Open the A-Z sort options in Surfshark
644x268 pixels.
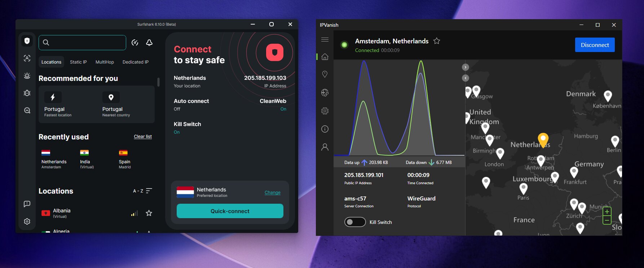point(142,191)
